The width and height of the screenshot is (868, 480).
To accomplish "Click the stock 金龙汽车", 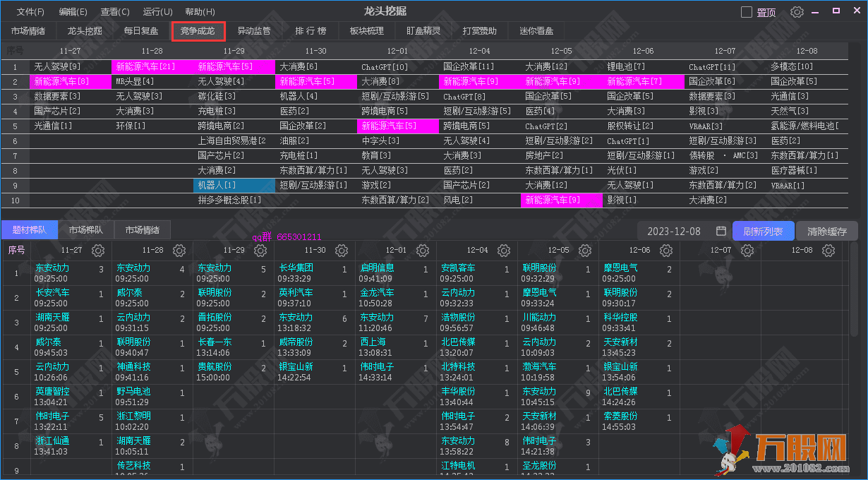I will coord(378,293).
